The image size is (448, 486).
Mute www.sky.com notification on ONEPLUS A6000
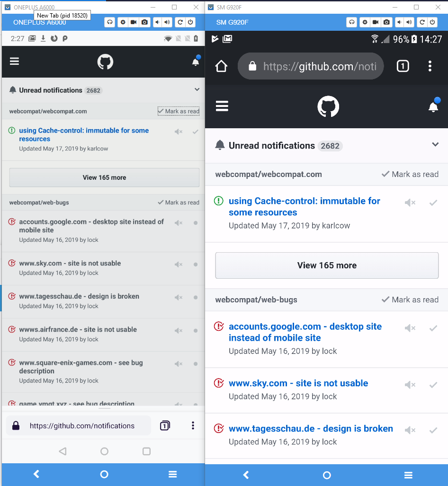click(x=179, y=265)
